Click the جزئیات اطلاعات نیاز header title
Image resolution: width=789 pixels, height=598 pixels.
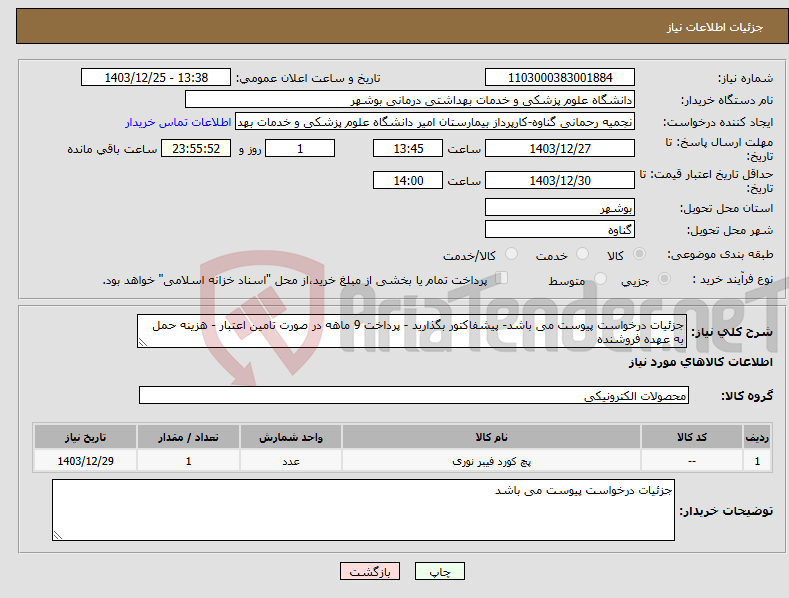(715, 27)
